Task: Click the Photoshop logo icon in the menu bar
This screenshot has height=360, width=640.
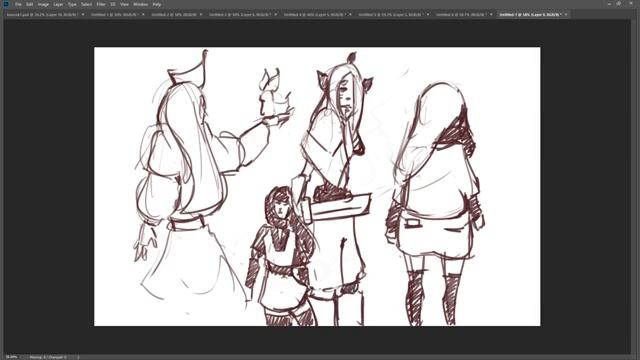Action: coord(6,4)
